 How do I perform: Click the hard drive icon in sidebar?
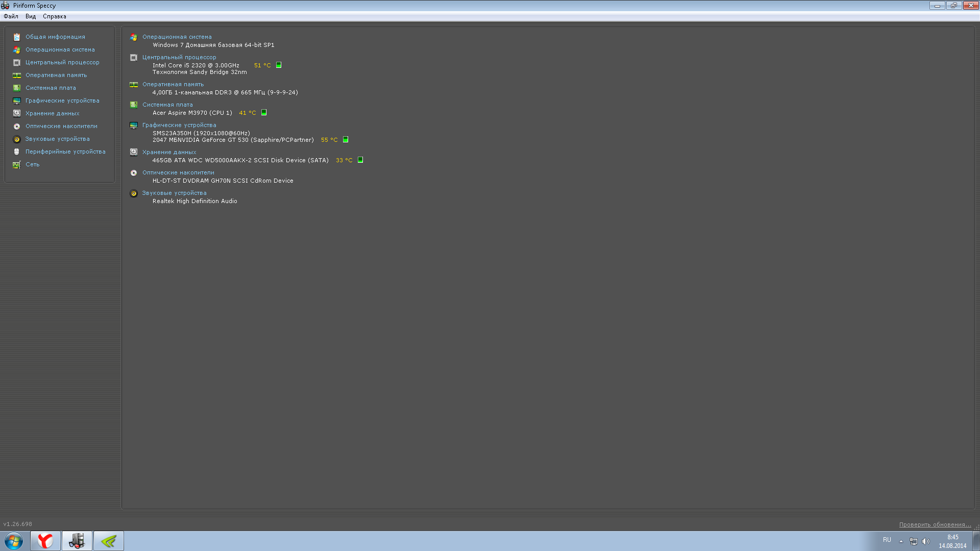pos(17,113)
